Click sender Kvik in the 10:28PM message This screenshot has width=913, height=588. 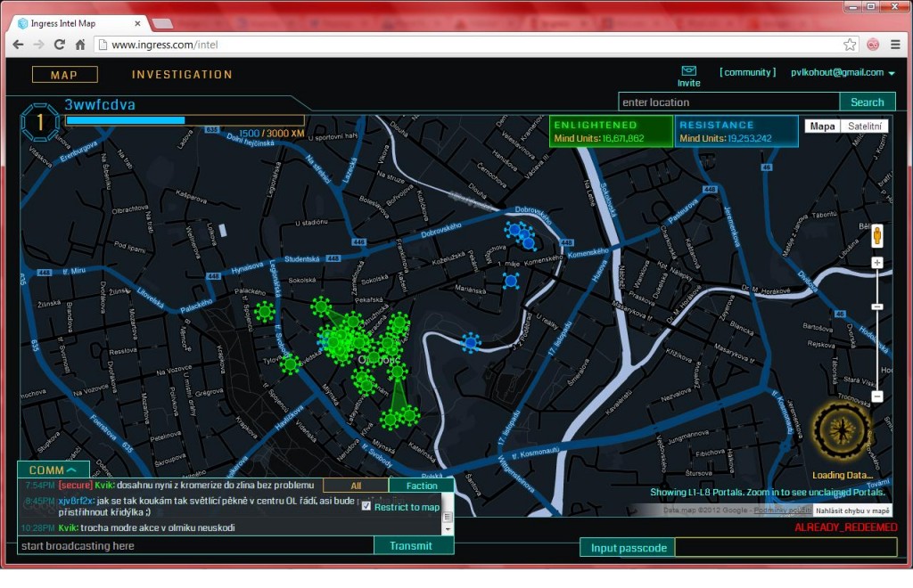68,528
